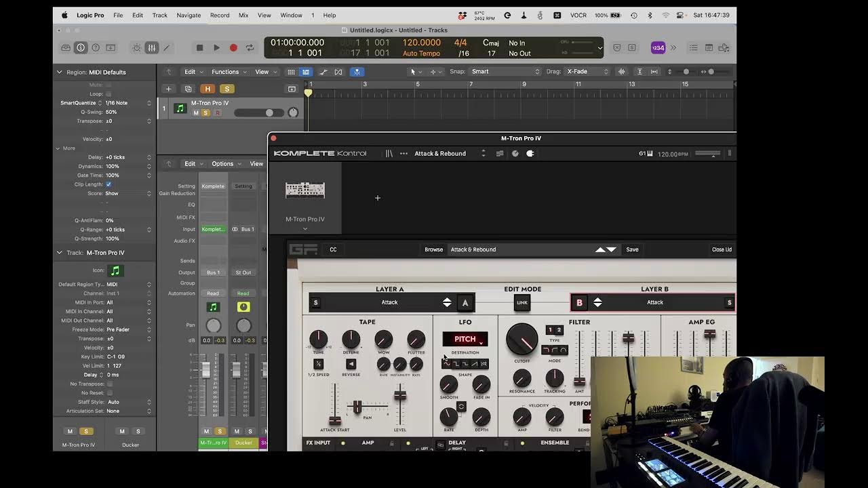Mute the M-Tron Pro IV track
Image resolution: width=868 pixels, height=488 pixels.
[x=196, y=113]
